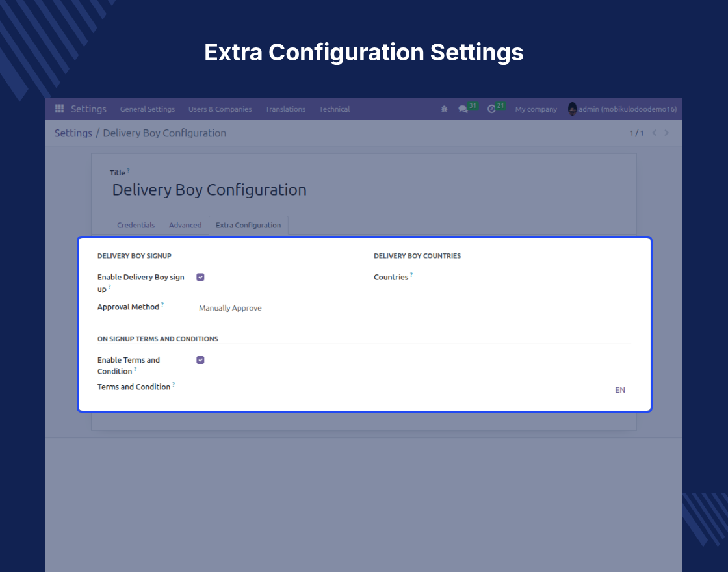Toggle Enable Terms and Condition checkbox
Viewport: 728px width, 572px height.
tap(201, 360)
